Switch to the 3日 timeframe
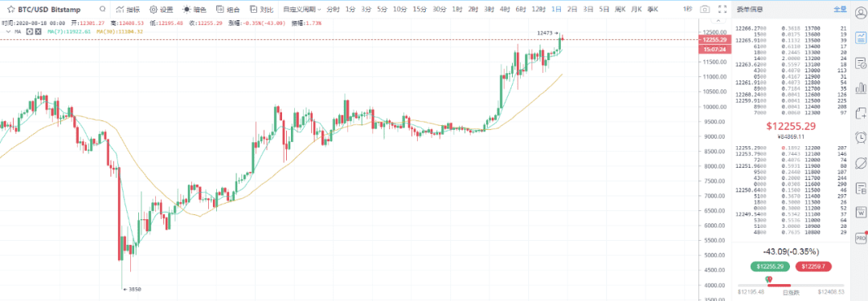Screen dimensions: 868x301 [589, 10]
